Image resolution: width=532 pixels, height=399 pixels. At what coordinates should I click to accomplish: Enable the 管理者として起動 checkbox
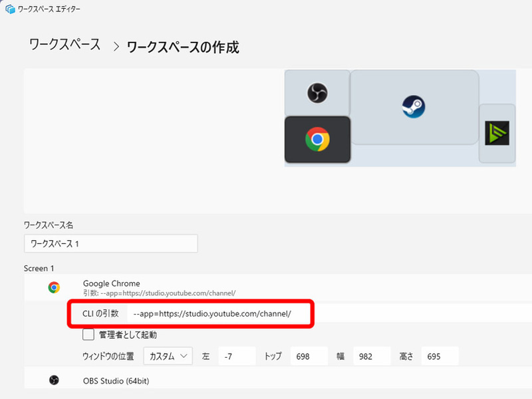pos(88,334)
